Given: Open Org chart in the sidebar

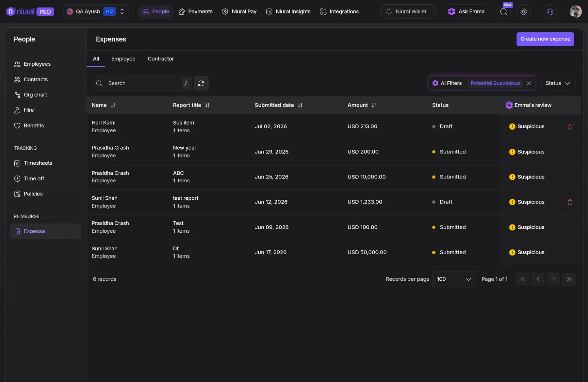Looking at the screenshot, I should pyautogui.click(x=31, y=95).
